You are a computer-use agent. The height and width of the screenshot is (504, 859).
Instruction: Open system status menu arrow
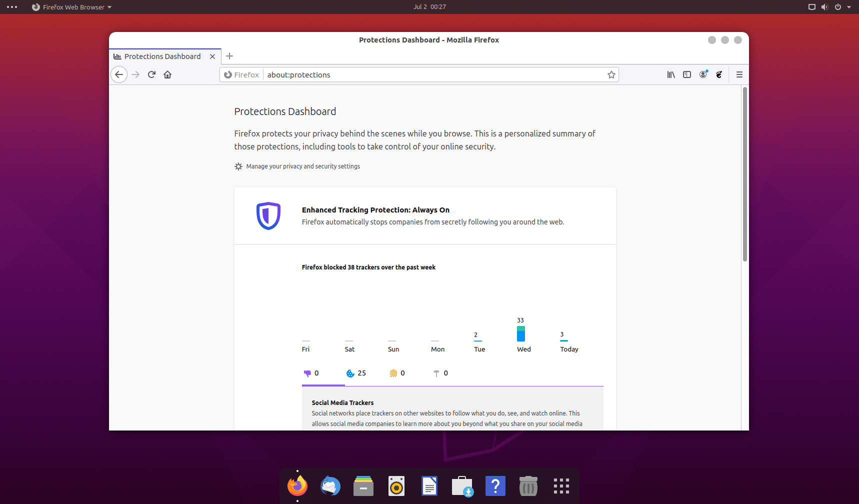coord(849,7)
